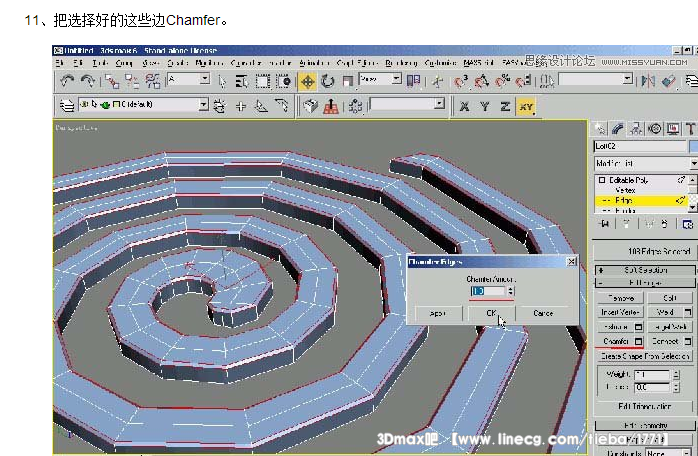The height and width of the screenshot is (456, 698).
Task: Open the Select by Name list icon
Action: 242,81
